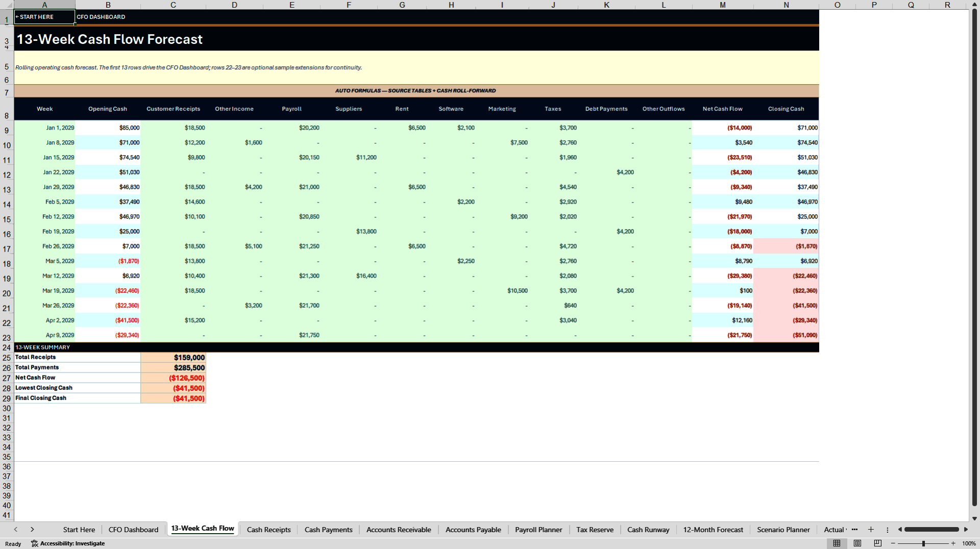Click the tab bar resize handle dots

click(888, 530)
